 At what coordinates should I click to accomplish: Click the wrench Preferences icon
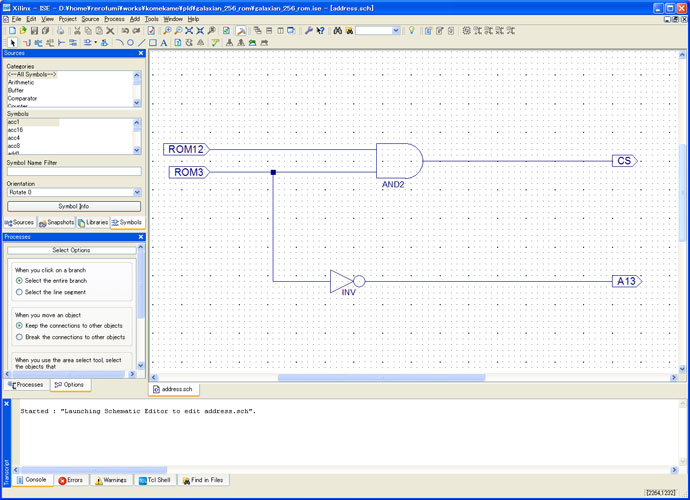click(x=309, y=30)
